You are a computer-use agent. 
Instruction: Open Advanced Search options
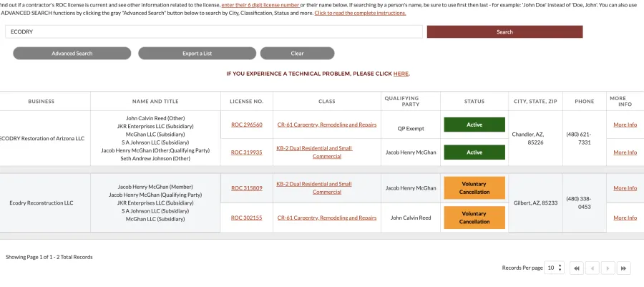click(72, 54)
